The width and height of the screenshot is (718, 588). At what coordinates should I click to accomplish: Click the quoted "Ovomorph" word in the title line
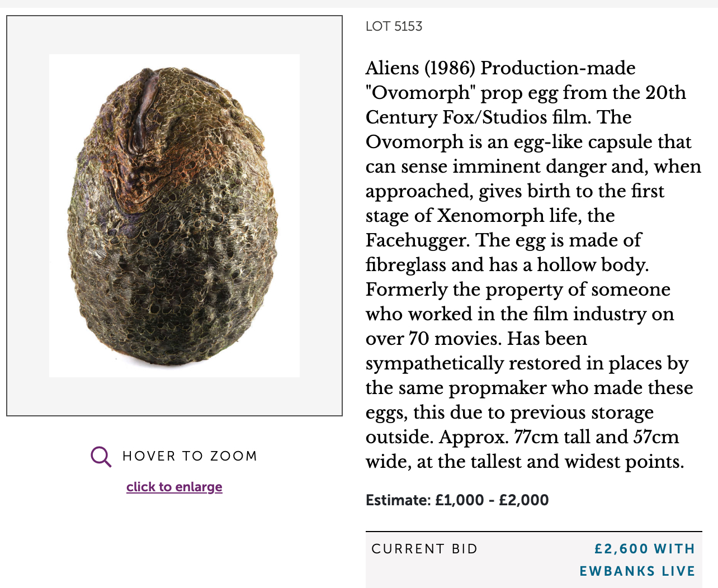420,93
